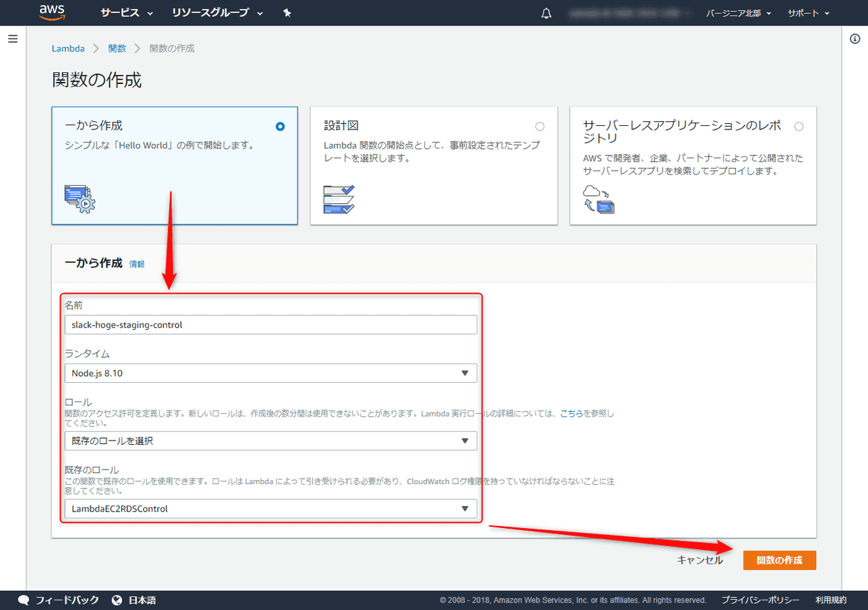Select the 設計図 option card
The height and width of the screenshot is (610, 868).
434,165
